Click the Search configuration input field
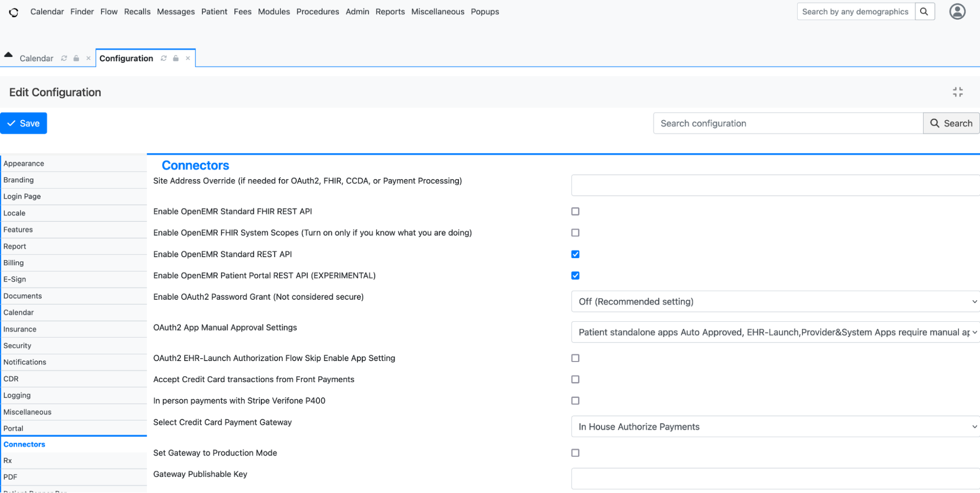 pos(788,124)
